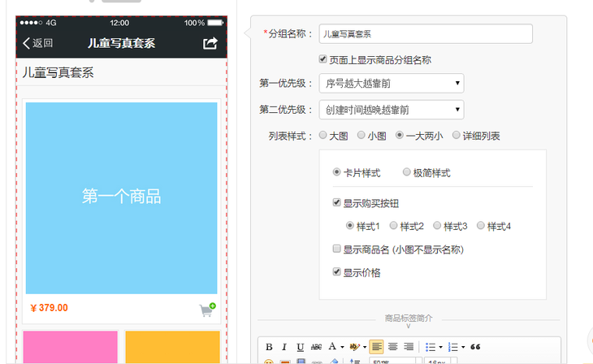The height and width of the screenshot is (364, 593).
Task: Toggle italic formatting in the editor
Action: pyautogui.click(x=284, y=347)
